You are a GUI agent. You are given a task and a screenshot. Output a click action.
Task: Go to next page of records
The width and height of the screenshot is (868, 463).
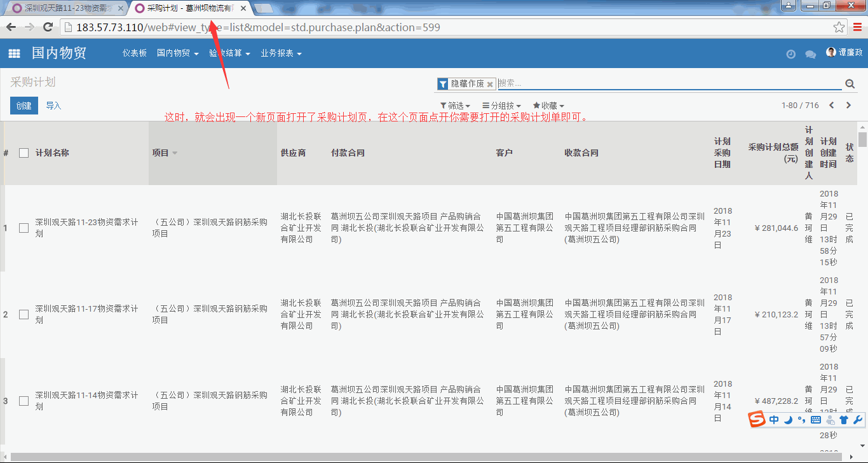point(848,106)
